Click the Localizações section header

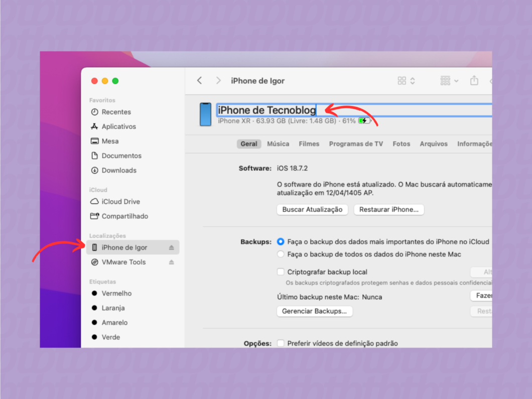click(107, 236)
